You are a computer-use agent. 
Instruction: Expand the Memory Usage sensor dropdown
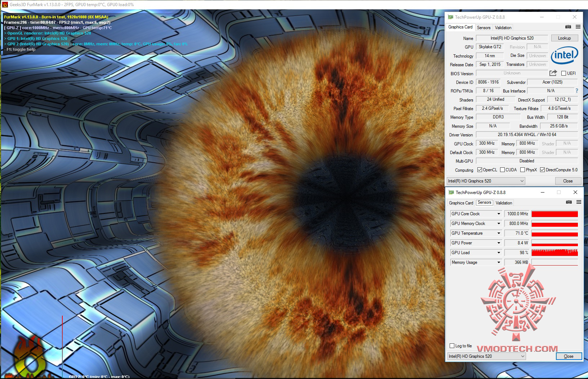[499, 262]
